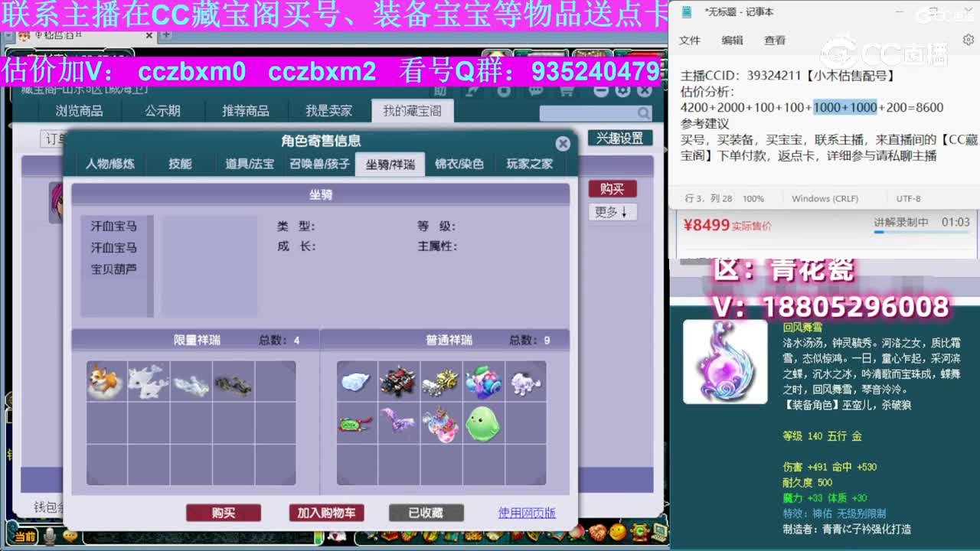Select the corgi on cloud limited mount

click(x=106, y=381)
